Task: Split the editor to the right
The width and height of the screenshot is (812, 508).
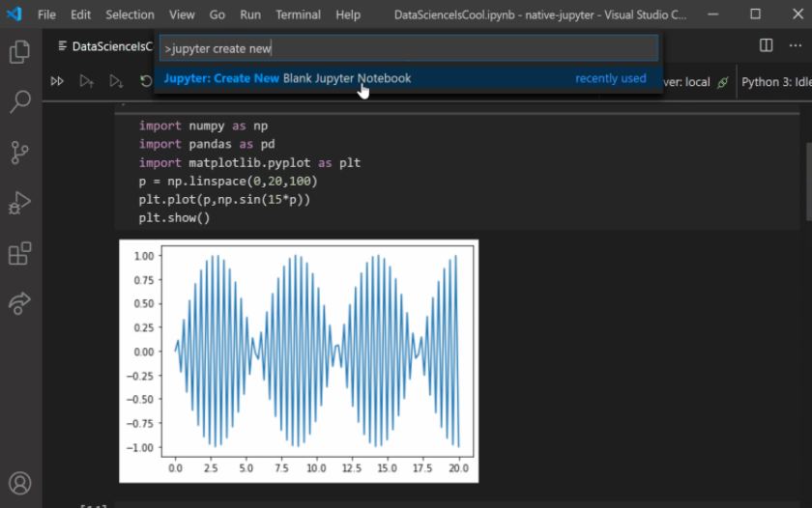Action: pos(766,45)
